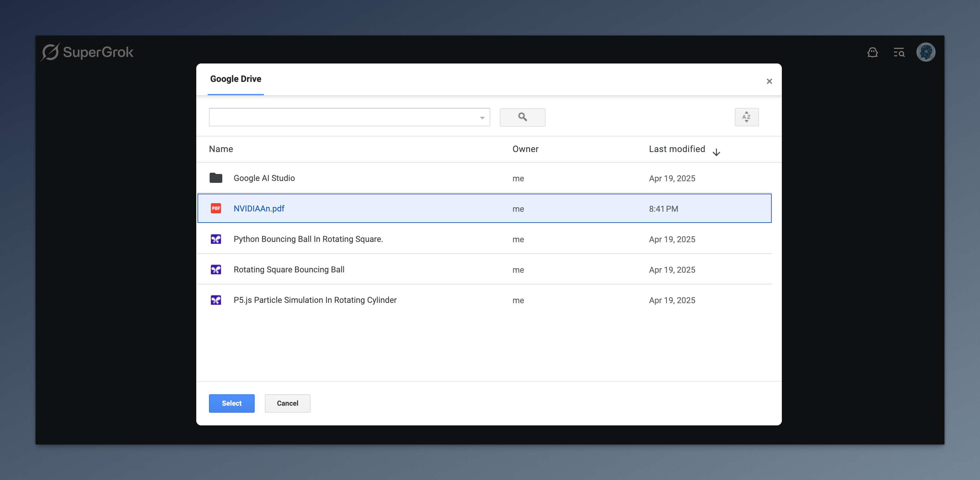Expand the search field dropdown arrow

tap(482, 118)
